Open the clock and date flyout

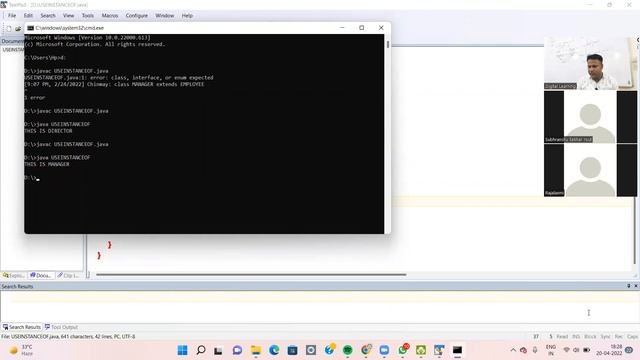(x=609, y=350)
